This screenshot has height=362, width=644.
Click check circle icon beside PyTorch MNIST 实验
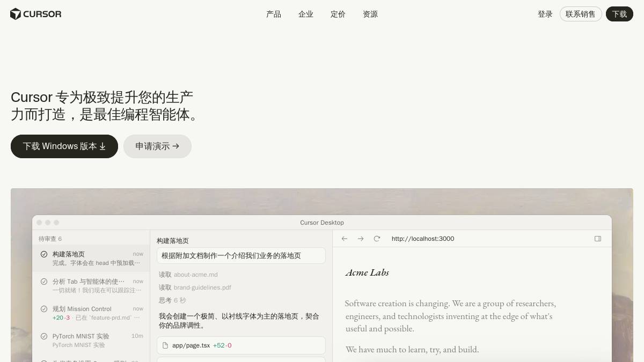click(44, 336)
